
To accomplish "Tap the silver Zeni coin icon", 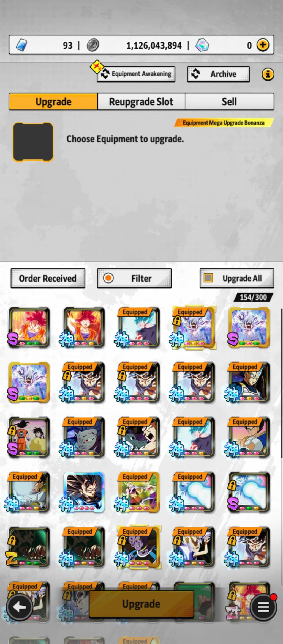I will [x=93, y=45].
